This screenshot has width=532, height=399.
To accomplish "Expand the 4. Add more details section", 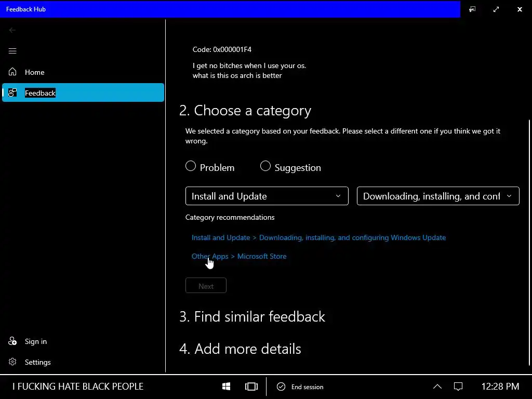I will [240, 349].
